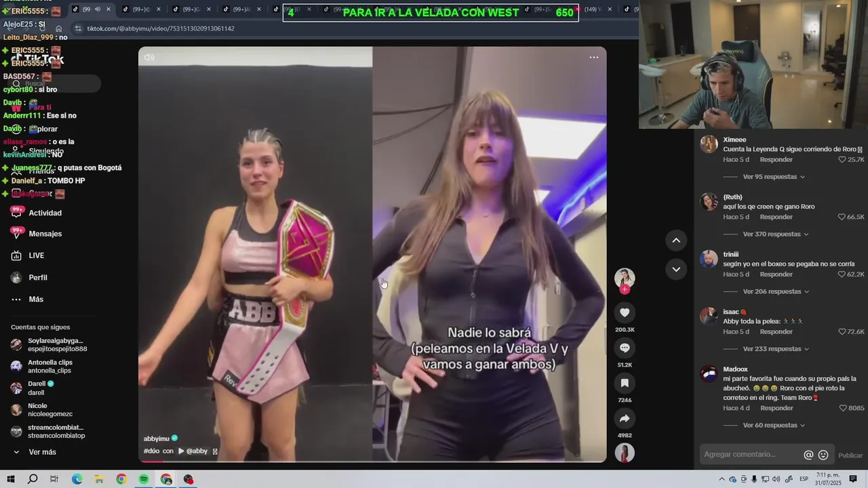The image size is (868, 488).
Task: Go to the previous video with up arrow
Action: tap(676, 240)
